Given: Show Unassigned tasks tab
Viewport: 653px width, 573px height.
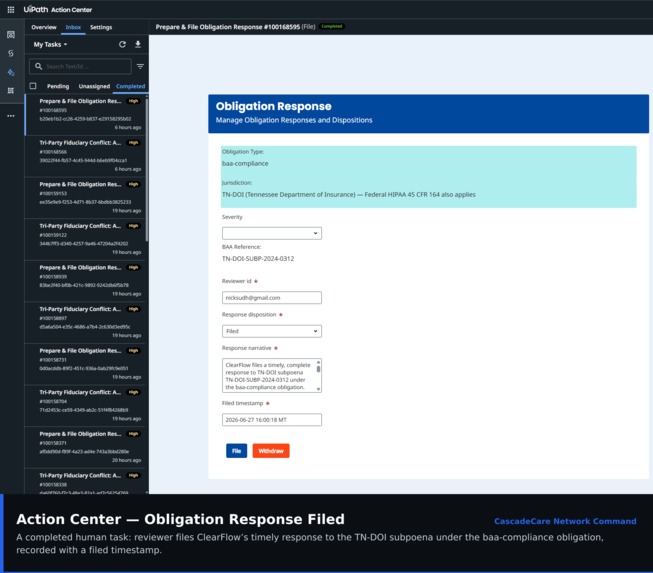Looking at the screenshot, I should click(94, 86).
